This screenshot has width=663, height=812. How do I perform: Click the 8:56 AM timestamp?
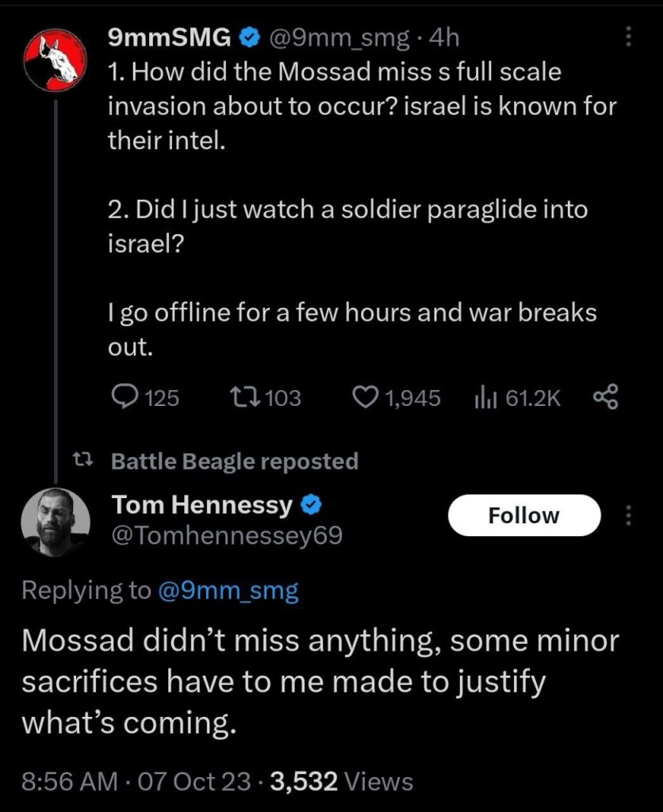click(x=69, y=781)
